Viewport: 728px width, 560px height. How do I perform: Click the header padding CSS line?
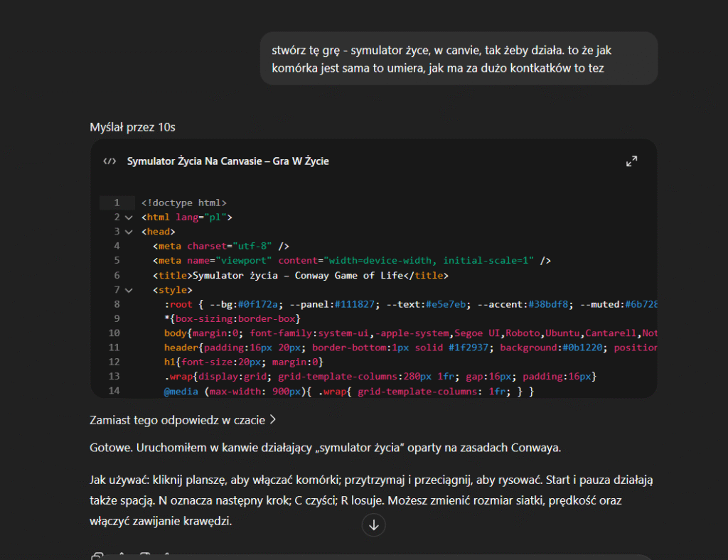[x=411, y=348]
